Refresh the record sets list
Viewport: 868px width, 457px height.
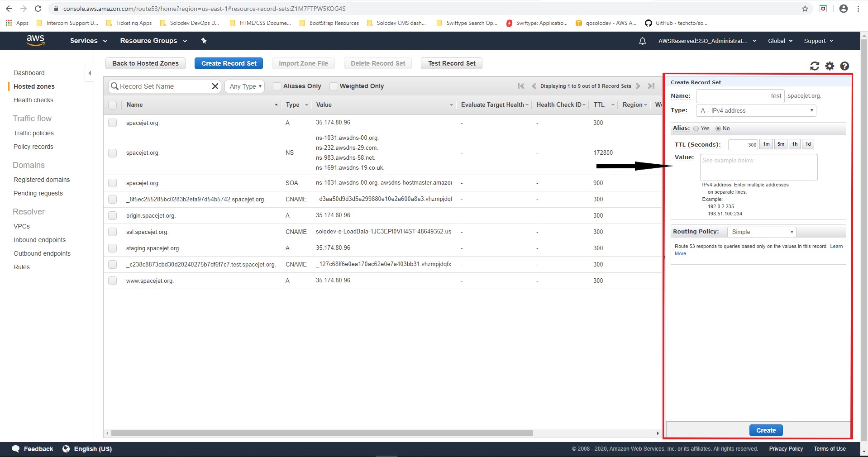click(815, 66)
